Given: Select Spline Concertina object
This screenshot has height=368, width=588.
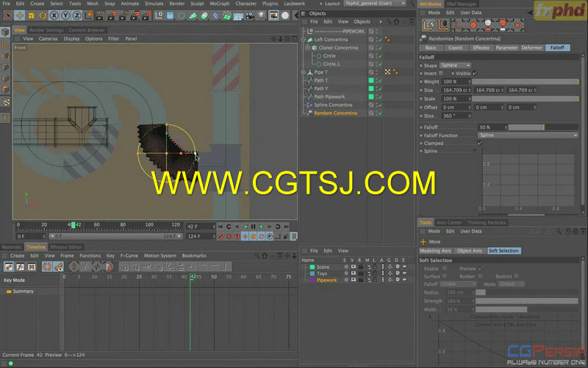Looking at the screenshot, I should point(333,105).
